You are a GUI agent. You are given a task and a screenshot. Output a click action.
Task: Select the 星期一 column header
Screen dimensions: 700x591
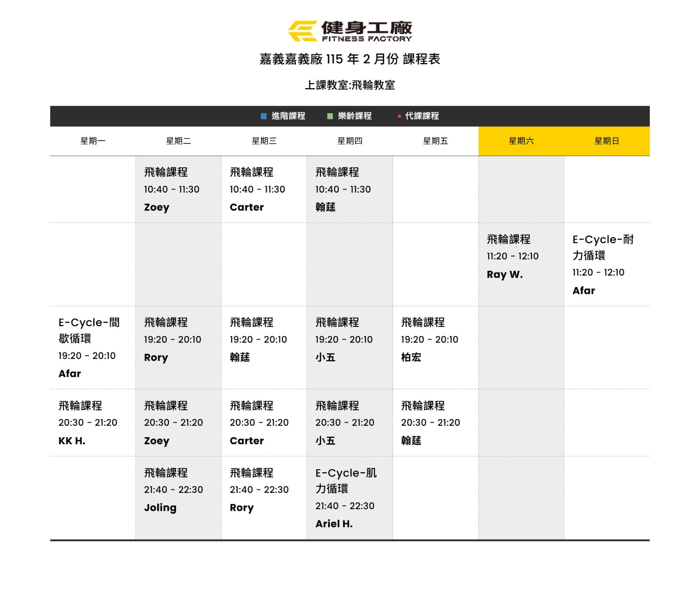[93, 141]
